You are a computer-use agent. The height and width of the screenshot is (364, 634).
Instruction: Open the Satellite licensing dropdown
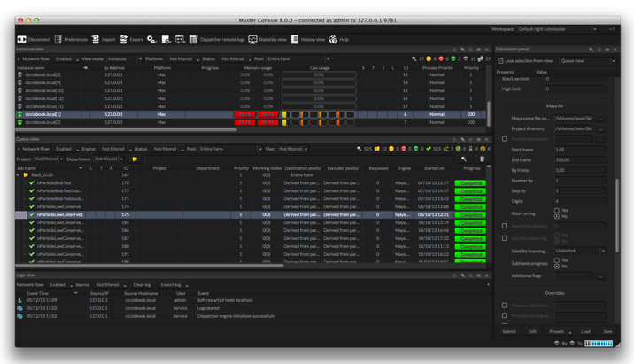tap(581, 251)
